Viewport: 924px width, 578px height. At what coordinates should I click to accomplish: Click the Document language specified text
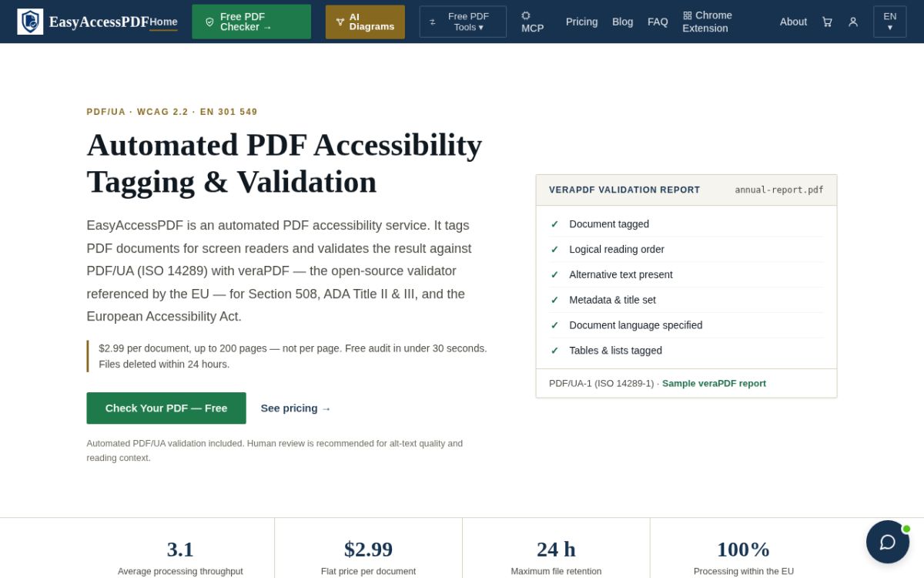(x=636, y=325)
